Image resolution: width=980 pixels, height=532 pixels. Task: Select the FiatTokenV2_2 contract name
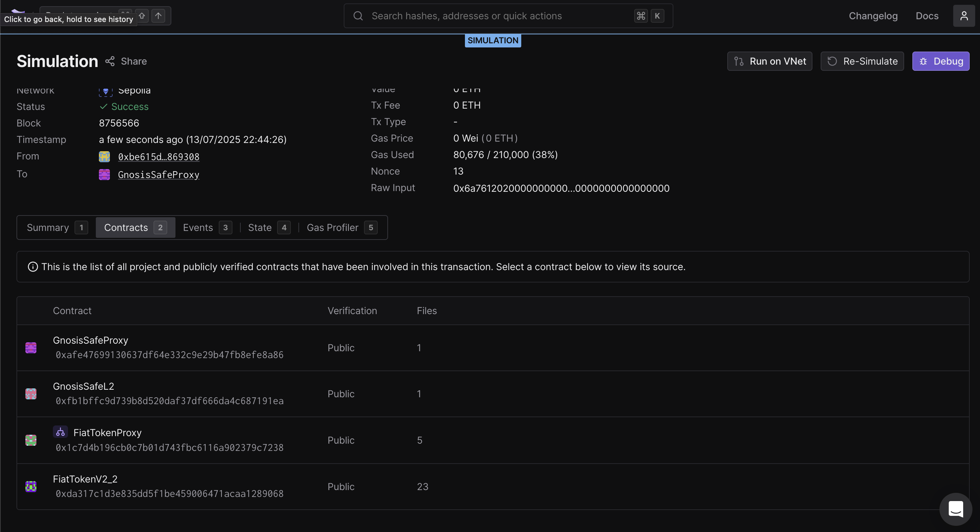click(x=85, y=479)
